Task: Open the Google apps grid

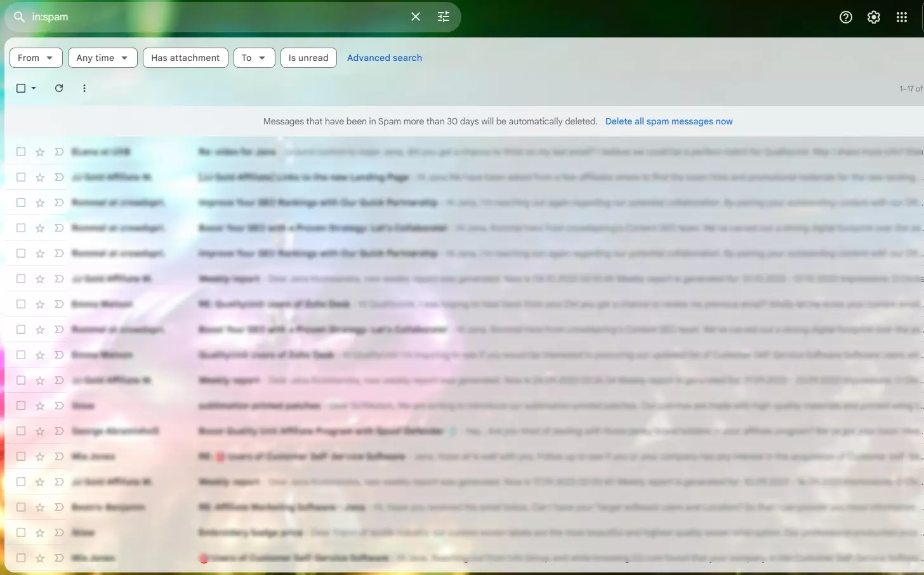Action: point(902,17)
